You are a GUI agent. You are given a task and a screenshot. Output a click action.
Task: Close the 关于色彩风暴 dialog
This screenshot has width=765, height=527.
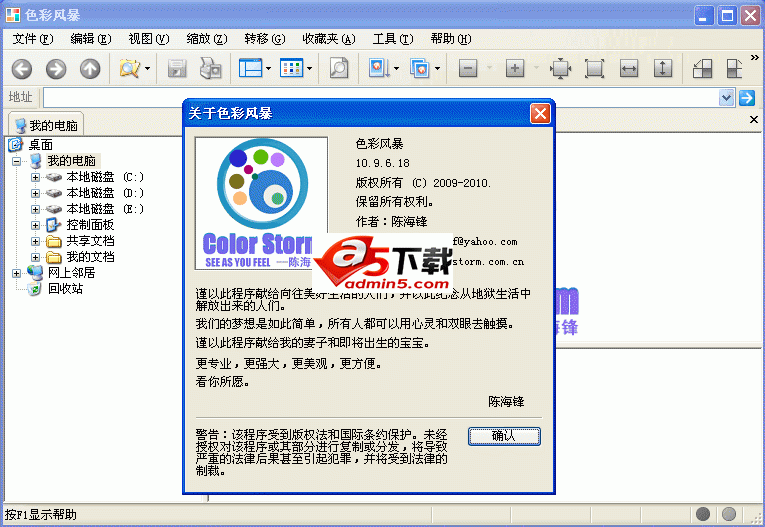[541, 114]
